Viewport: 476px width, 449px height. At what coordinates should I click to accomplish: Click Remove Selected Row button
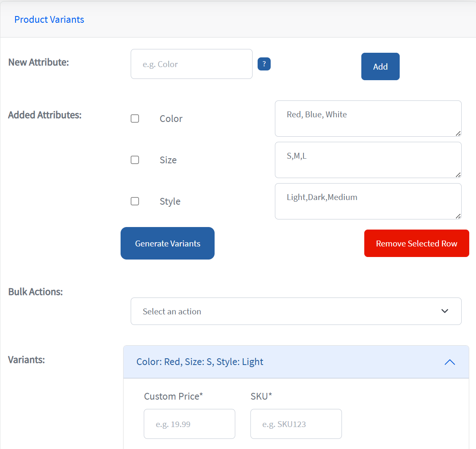[417, 243]
